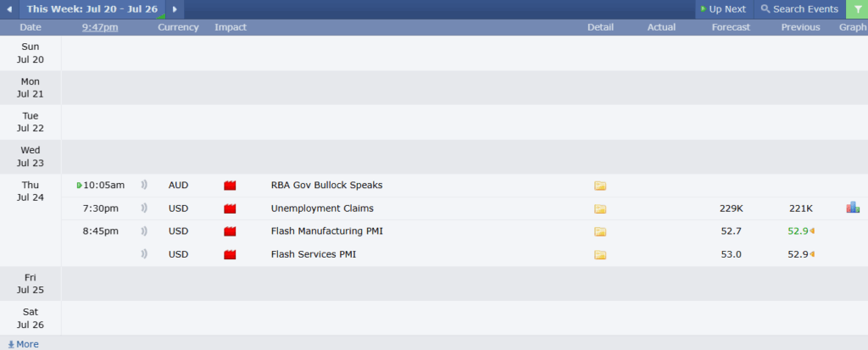
Task: Toggle alert speaker for RBA Gov Bullock Speaks
Action: [x=144, y=185]
